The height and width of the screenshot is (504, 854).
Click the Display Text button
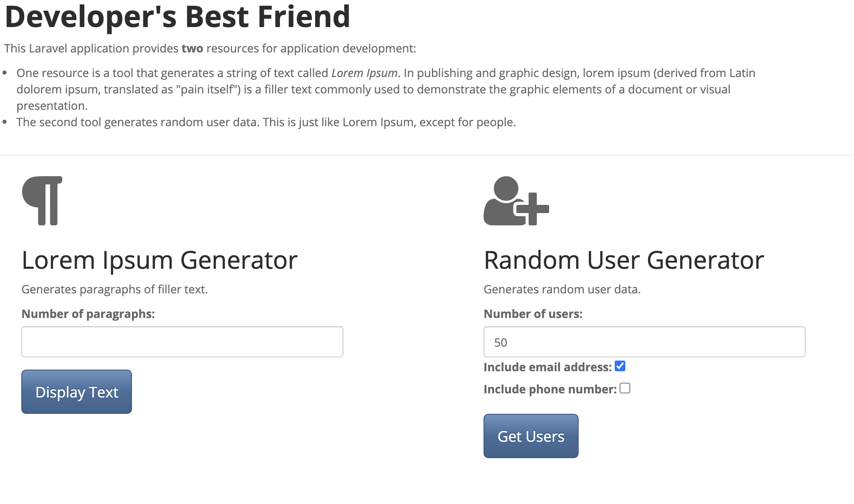tap(77, 392)
